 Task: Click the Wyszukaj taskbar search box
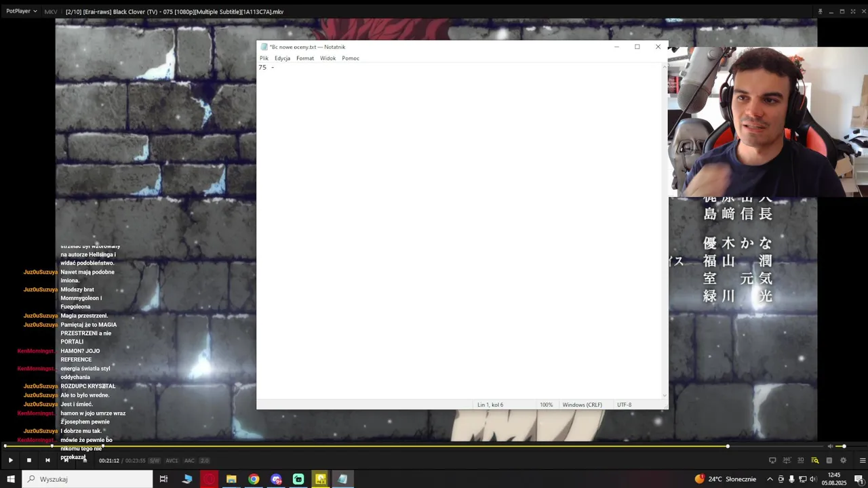[x=87, y=479]
